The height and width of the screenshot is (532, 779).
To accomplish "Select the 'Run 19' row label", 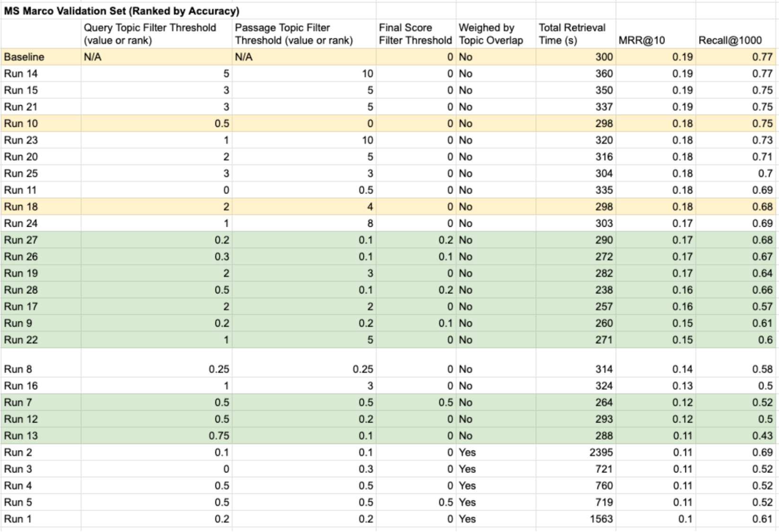I will (21, 273).
